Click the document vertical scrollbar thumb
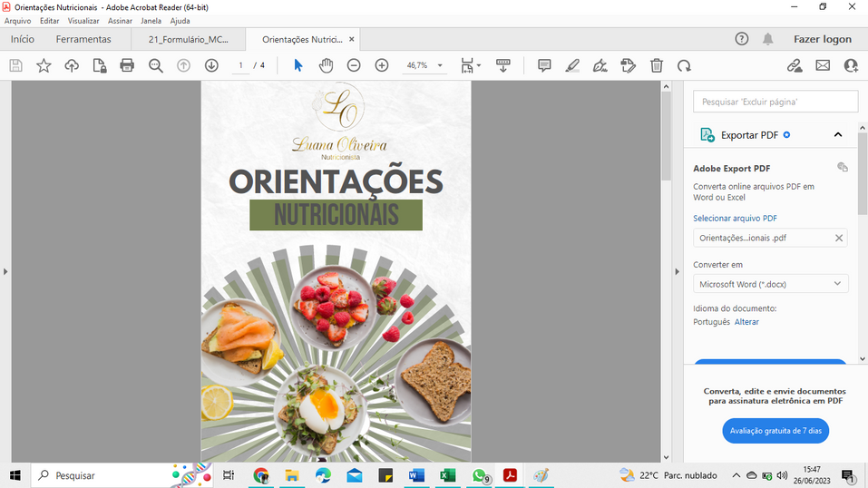868x488 pixels. pyautogui.click(x=667, y=136)
